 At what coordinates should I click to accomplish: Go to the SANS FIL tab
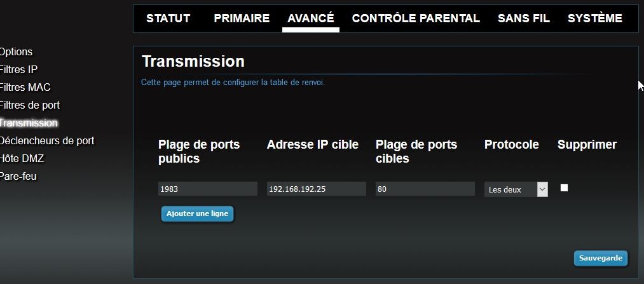point(524,18)
